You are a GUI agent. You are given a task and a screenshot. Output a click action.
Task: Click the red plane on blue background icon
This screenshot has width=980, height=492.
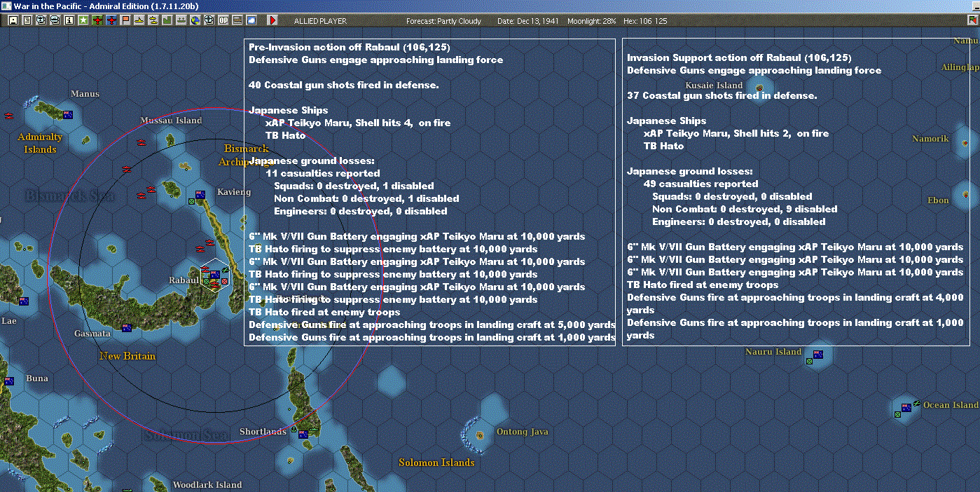pos(111,20)
